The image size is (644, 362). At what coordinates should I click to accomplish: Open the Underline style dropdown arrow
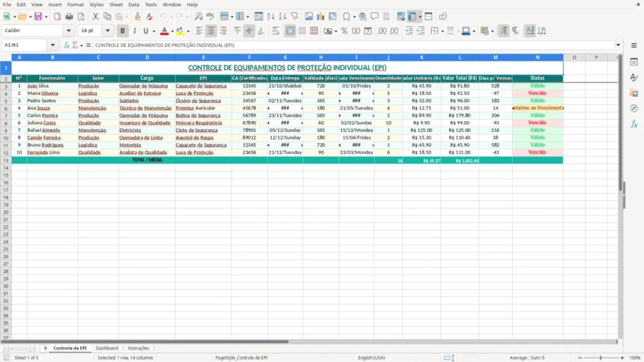pos(153,31)
